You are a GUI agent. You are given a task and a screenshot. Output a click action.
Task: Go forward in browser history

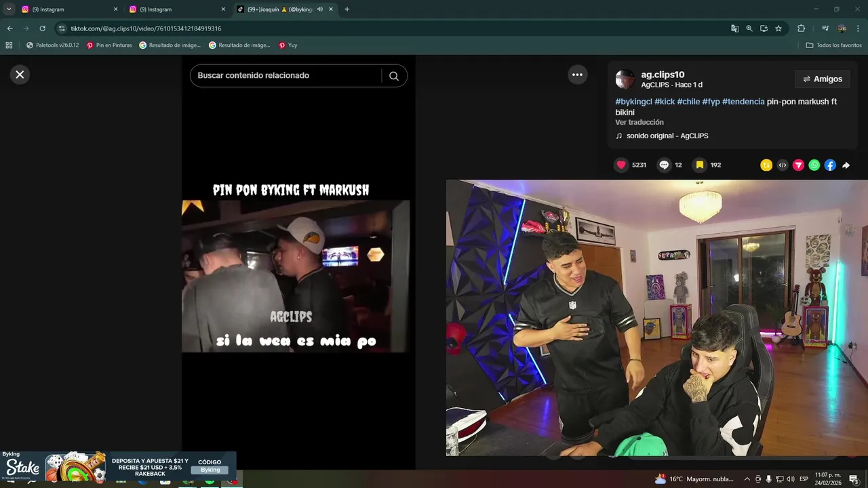(x=26, y=28)
